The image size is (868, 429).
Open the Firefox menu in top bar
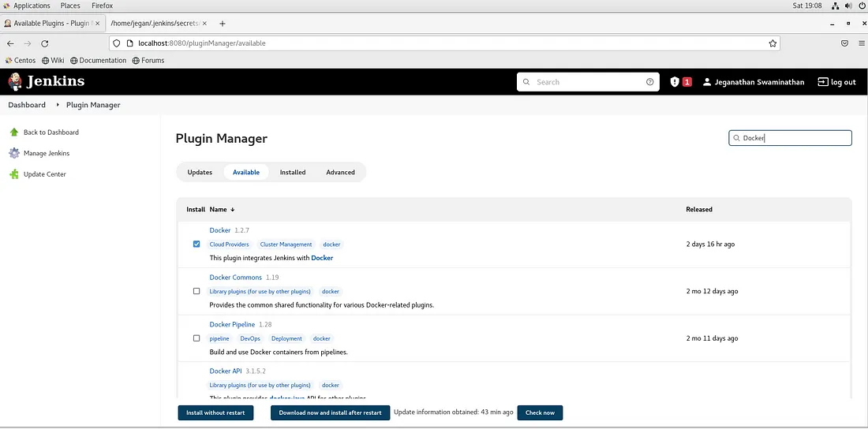pyautogui.click(x=103, y=6)
